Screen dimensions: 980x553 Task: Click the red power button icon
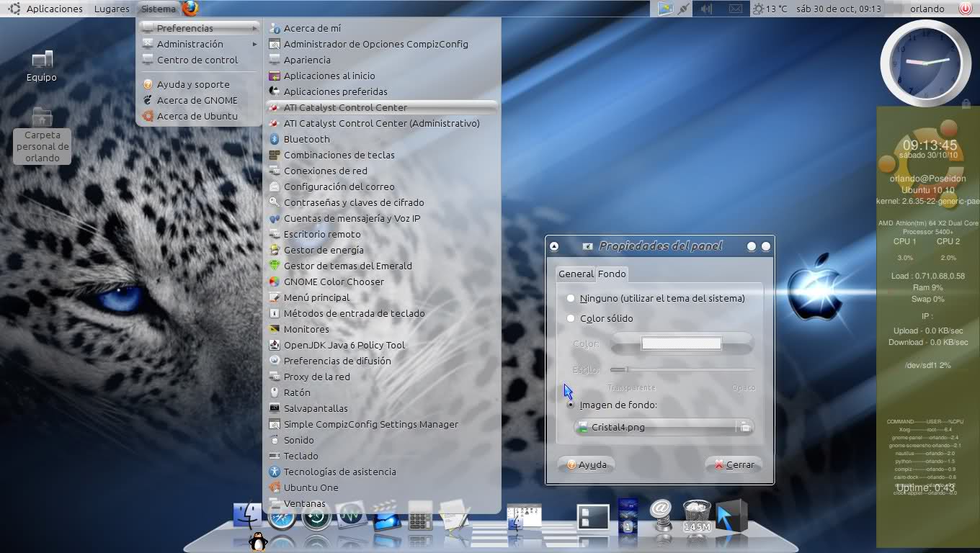(965, 9)
